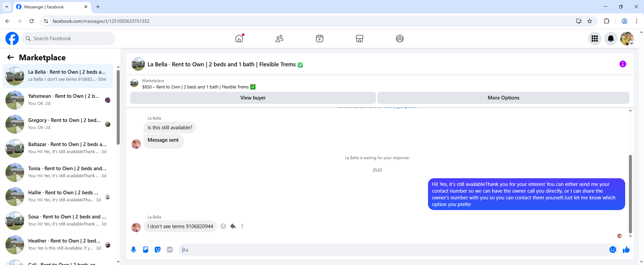Image resolution: width=644 pixels, height=265 pixels.
Task: React to La Bella's last message
Action: (x=223, y=226)
